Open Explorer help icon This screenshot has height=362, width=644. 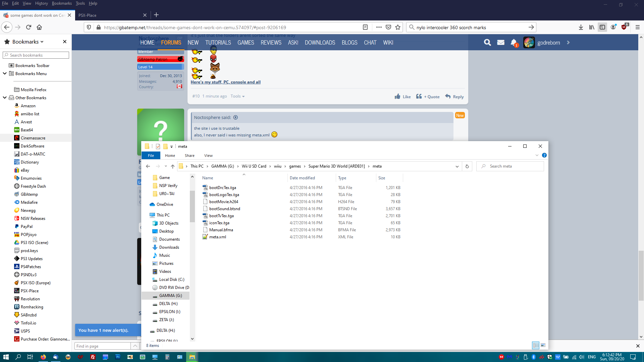point(544,155)
